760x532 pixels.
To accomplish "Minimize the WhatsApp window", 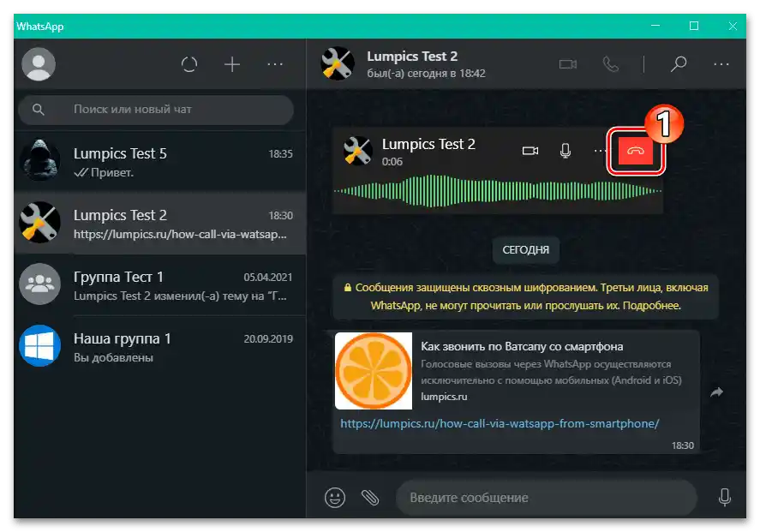I will 655,26.
